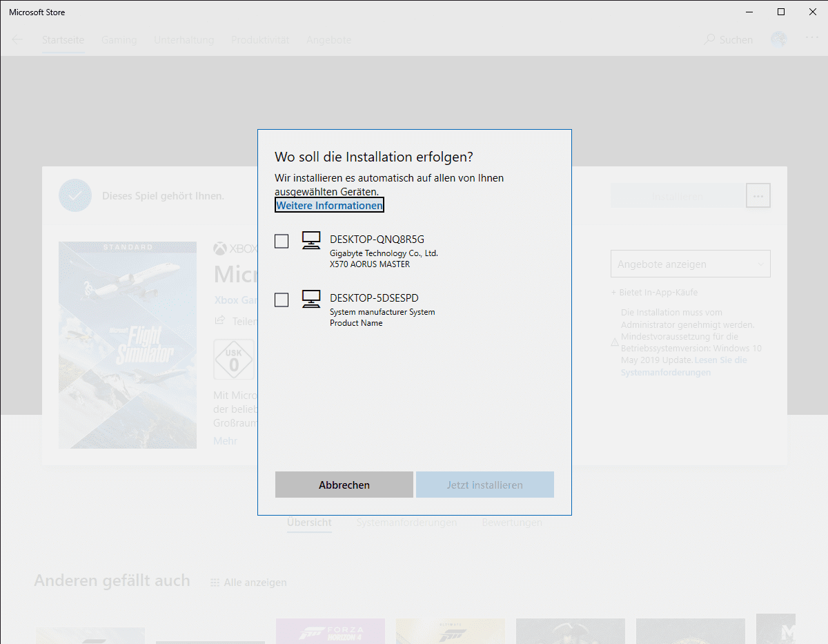Select the DESKTOP-5DSESPD device name

tap(374, 298)
